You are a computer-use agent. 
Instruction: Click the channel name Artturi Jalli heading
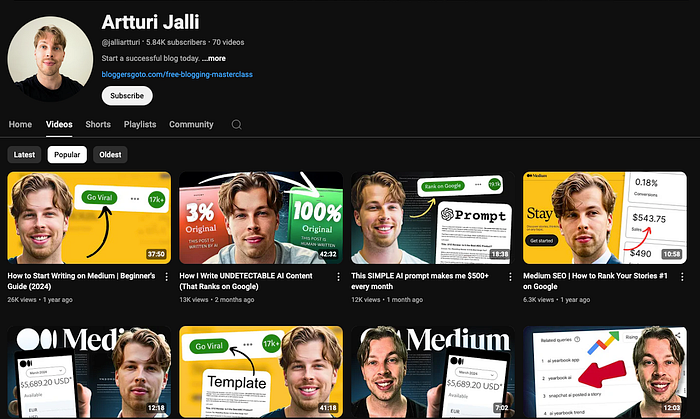point(150,22)
